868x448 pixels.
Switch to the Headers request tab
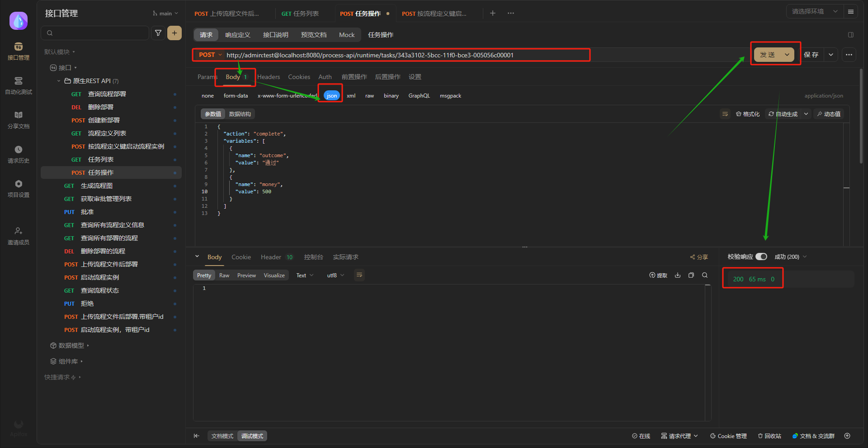point(269,77)
